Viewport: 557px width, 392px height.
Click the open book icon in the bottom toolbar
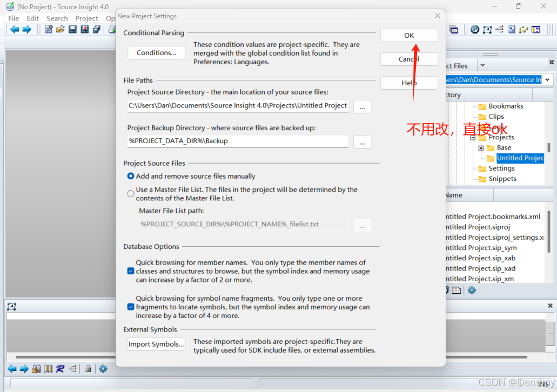pos(48,369)
